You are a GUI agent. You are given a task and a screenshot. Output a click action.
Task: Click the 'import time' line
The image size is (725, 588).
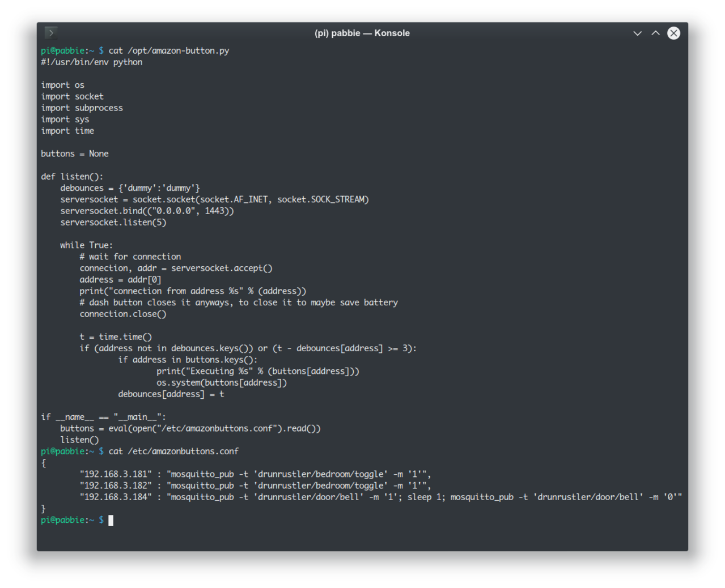[x=67, y=131]
